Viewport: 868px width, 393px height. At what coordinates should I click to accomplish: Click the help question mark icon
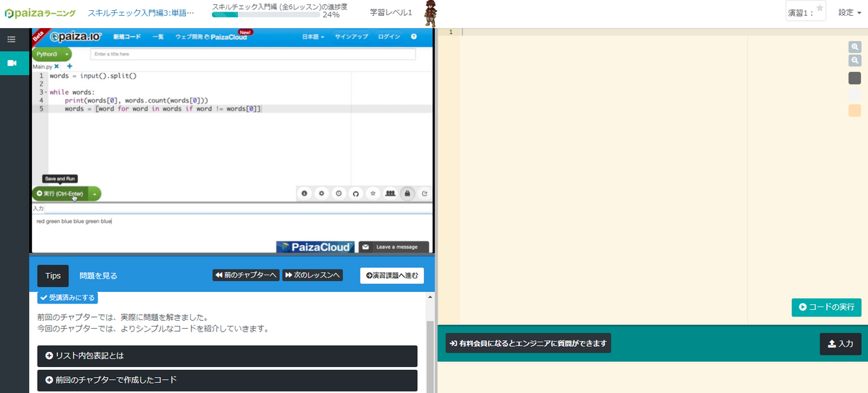(414, 36)
